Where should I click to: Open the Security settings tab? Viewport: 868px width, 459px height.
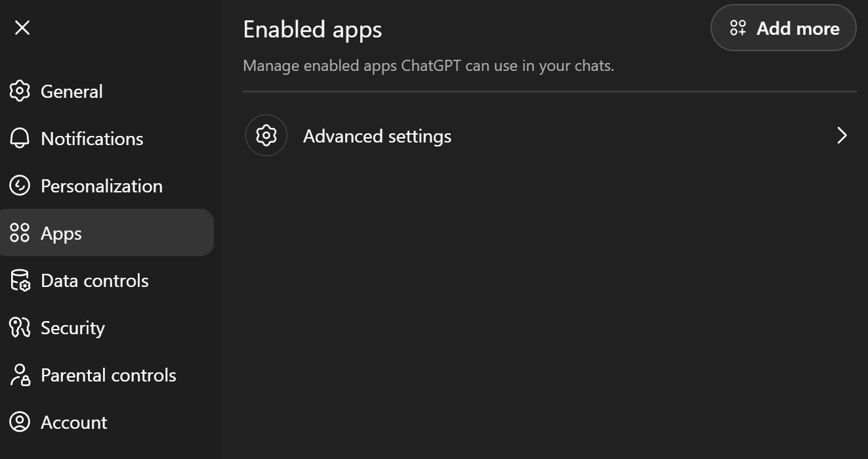tap(73, 328)
